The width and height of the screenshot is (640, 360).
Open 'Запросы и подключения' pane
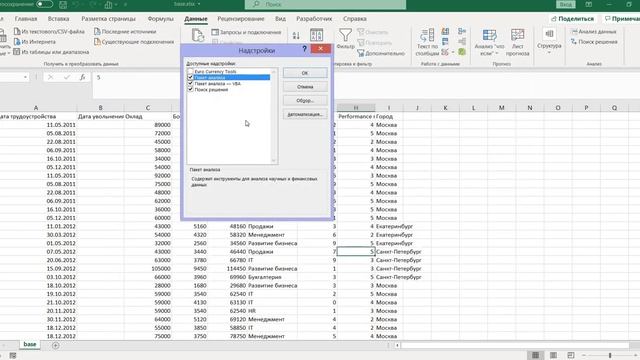tap(247, 32)
